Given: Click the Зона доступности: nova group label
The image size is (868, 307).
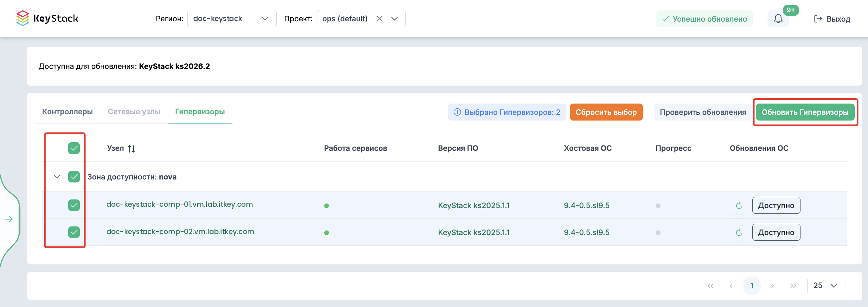Looking at the screenshot, I should point(132,177).
